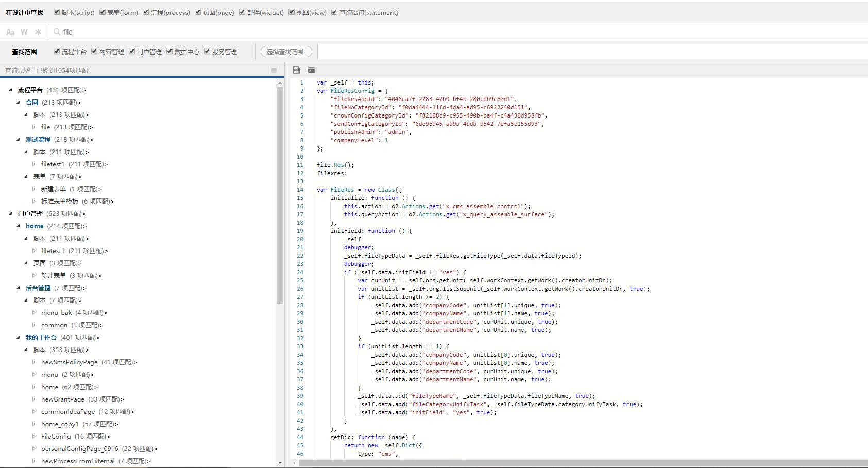Screen dimensions: 868x468
Task: Collapse the 流程平台 (431) tree node arrow
Action: tap(10, 90)
